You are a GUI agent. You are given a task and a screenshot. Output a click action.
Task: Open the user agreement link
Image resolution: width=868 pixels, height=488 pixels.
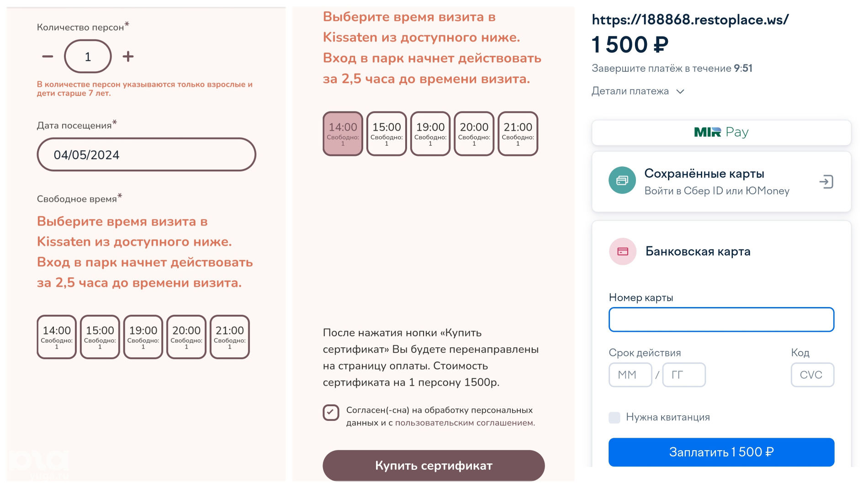[464, 423]
